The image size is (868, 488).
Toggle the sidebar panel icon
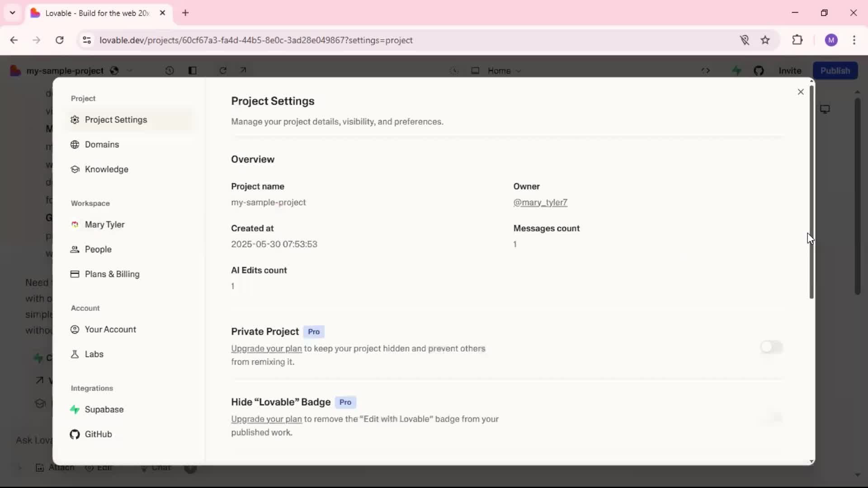click(193, 70)
